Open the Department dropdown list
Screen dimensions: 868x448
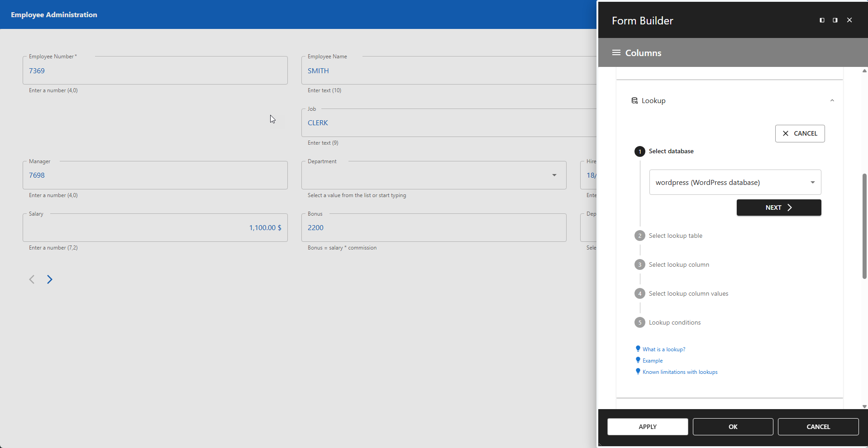pyautogui.click(x=553, y=175)
